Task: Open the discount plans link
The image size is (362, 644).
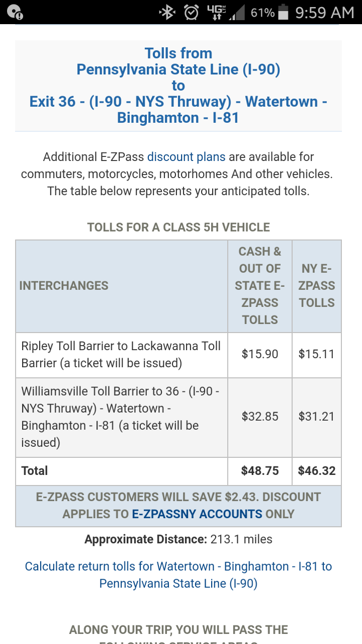Action: (186, 157)
